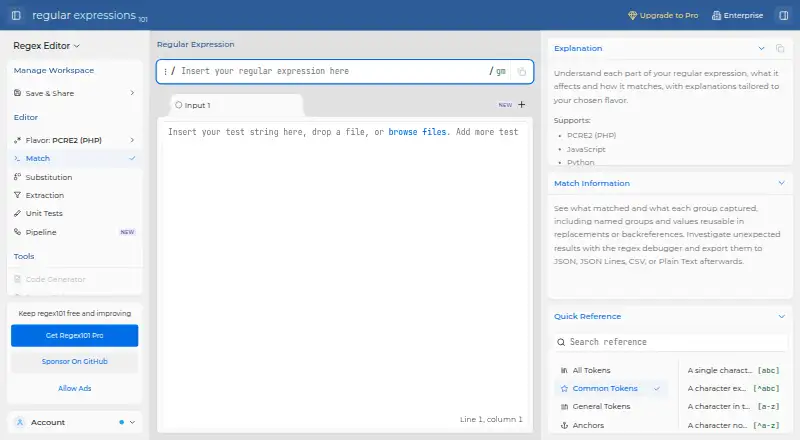Click the Pipeline link icon
Image resolution: width=800 pixels, height=440 pixels.
[x=17, y=232]
